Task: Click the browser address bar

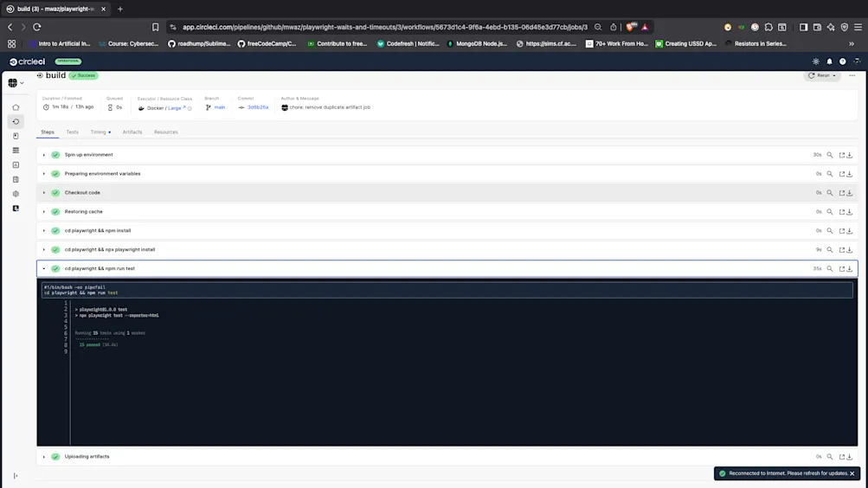Action: [x=385, y=27]
